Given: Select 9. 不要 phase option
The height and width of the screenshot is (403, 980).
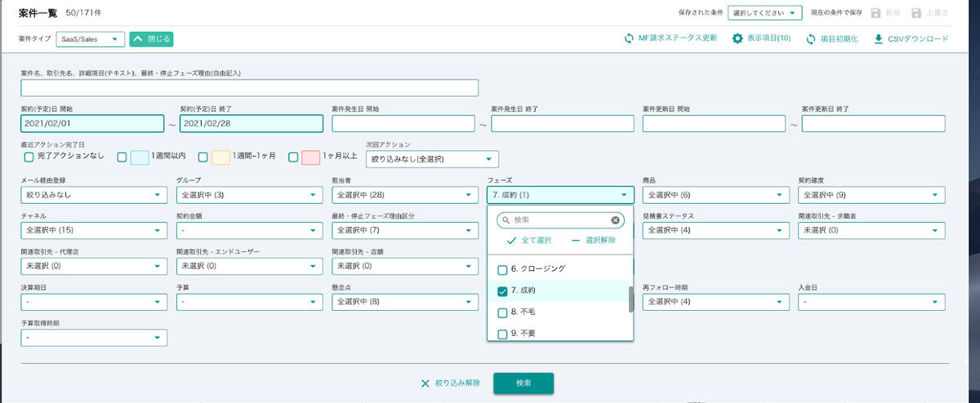Looking at the screenshot, I should click(502, 334).
